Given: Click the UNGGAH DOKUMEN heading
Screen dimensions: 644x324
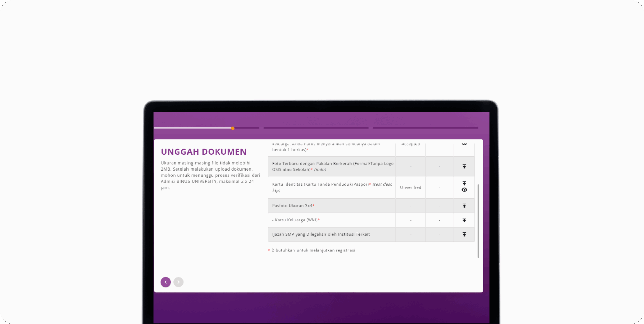Looking at the screenshot, I should coord(204,152).
